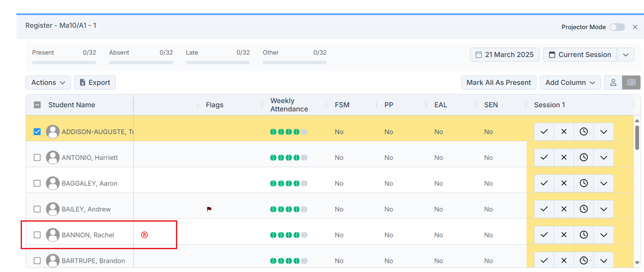This screenshot has width=644, height=272.
Task: Click the select-all checkbox in Student Name header
Action: pyautogui.click(x=37, y=105)
